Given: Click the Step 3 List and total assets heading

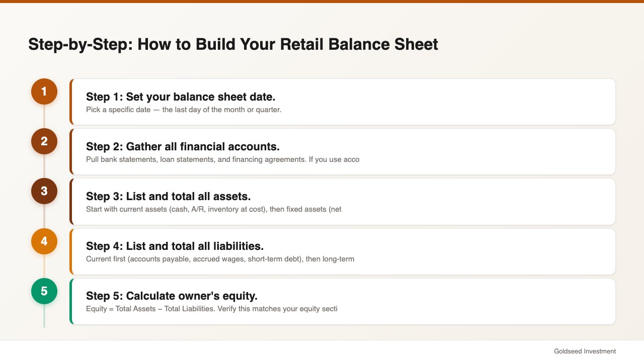Looking at the screenshot, I should pyautogui.click(x=168, y=196).
